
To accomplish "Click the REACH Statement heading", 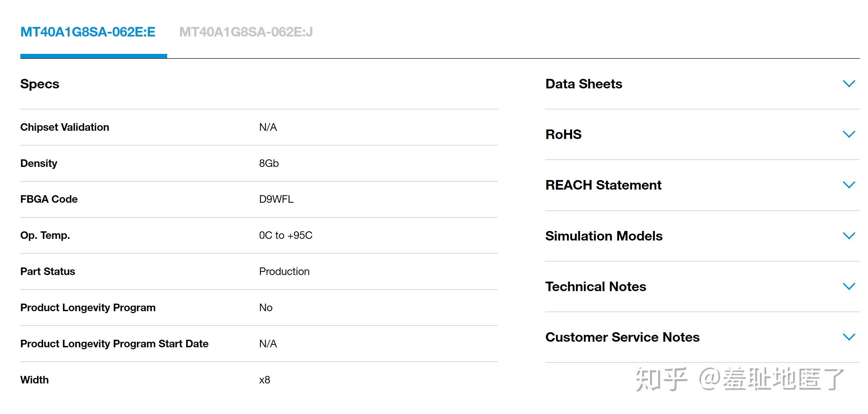I will pos(603,185).
